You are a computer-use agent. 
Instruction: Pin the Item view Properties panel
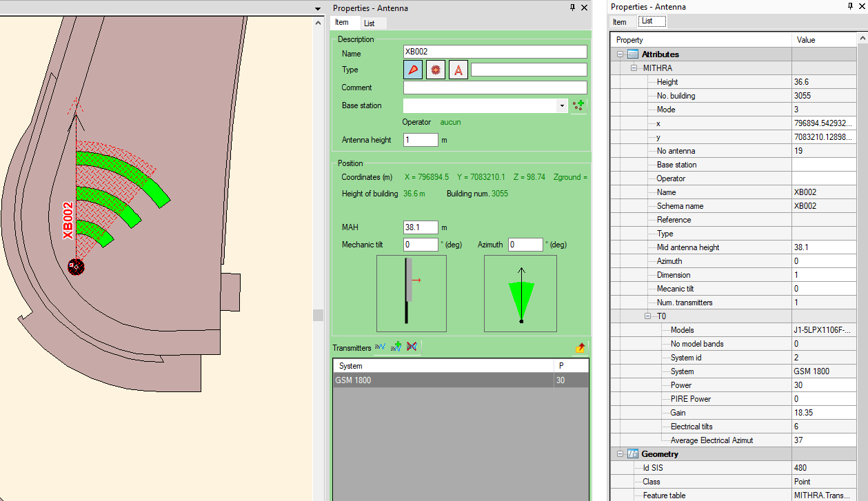coord(572,8)
